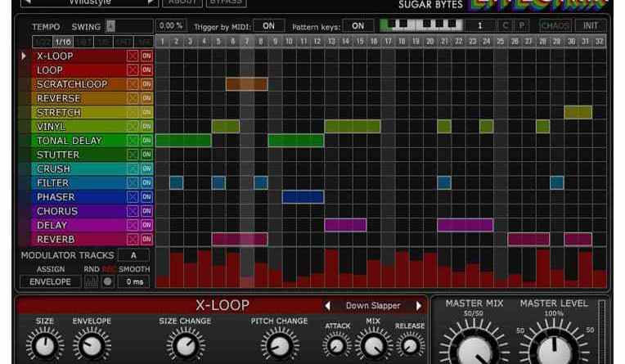Open the pattern number 1 selector

pyautogui.click(x=480, y=26)
